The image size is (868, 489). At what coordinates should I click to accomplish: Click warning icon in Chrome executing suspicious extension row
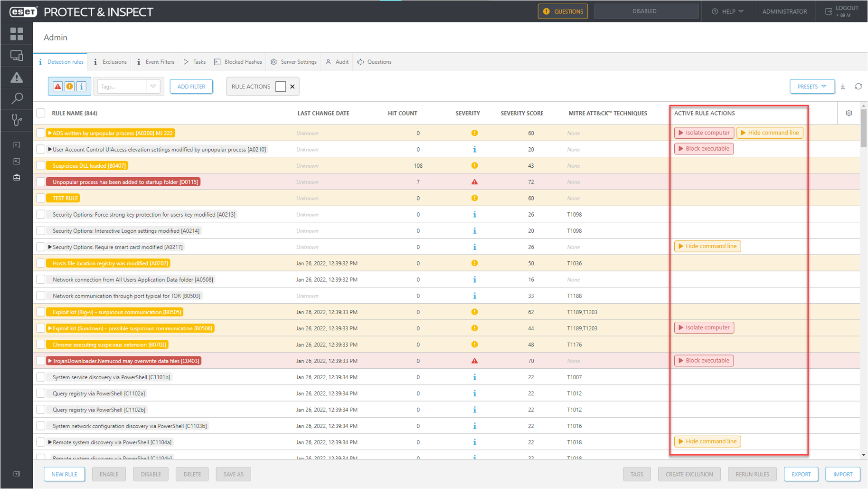(474, 345)
